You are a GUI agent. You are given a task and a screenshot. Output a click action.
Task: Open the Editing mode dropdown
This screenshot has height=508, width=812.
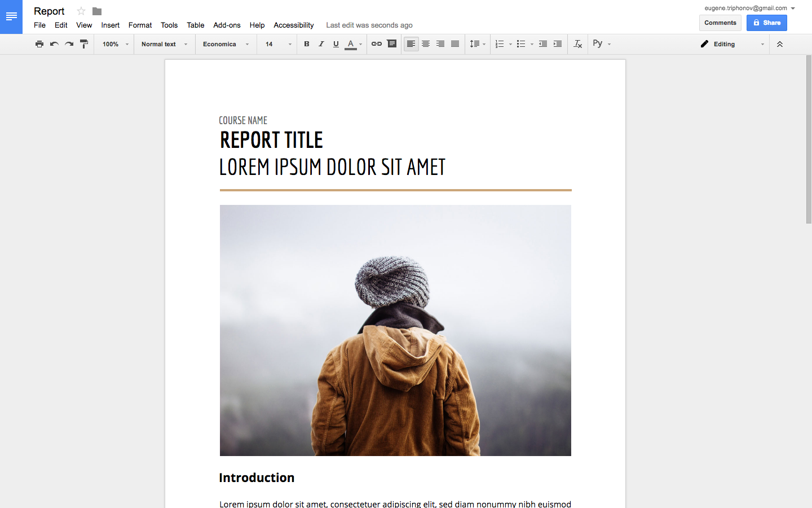pyautogui.click(x=732, y=44)
